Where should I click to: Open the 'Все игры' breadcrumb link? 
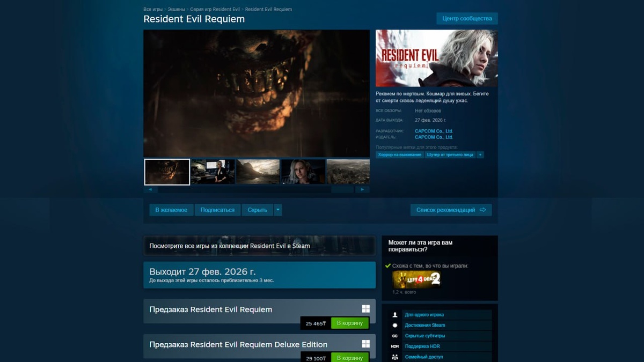[x=153, y=10]
